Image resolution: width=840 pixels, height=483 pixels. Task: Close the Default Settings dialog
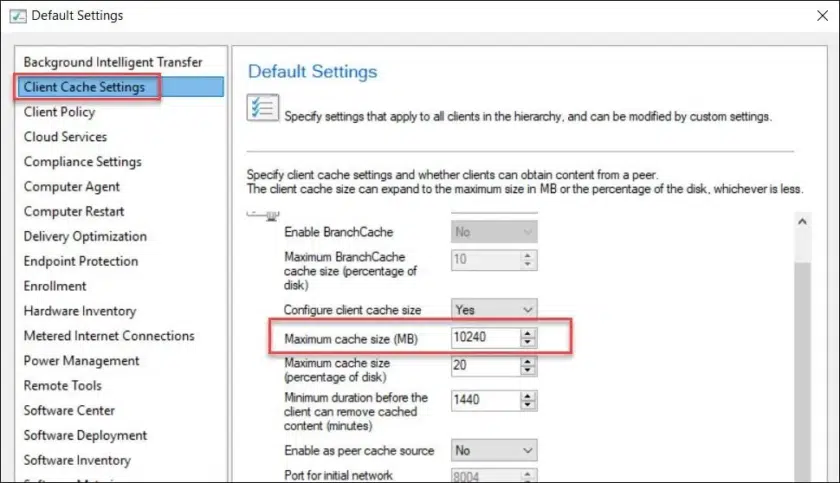(x=822, y=16)
